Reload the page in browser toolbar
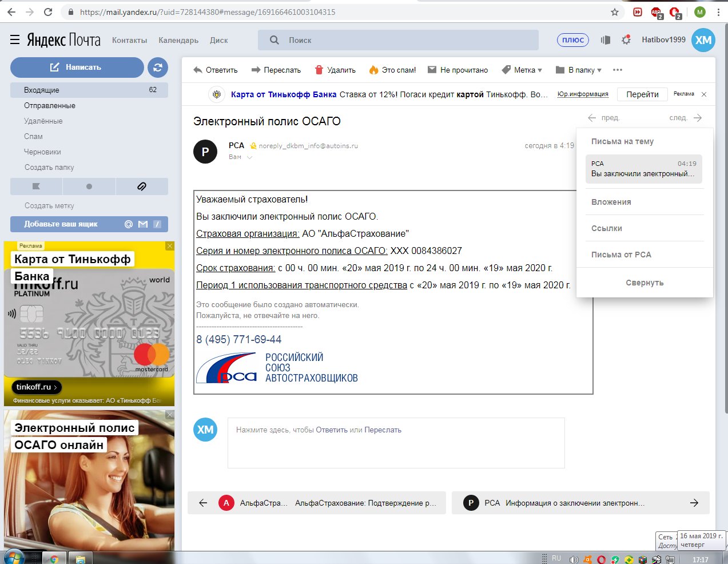 48,12
